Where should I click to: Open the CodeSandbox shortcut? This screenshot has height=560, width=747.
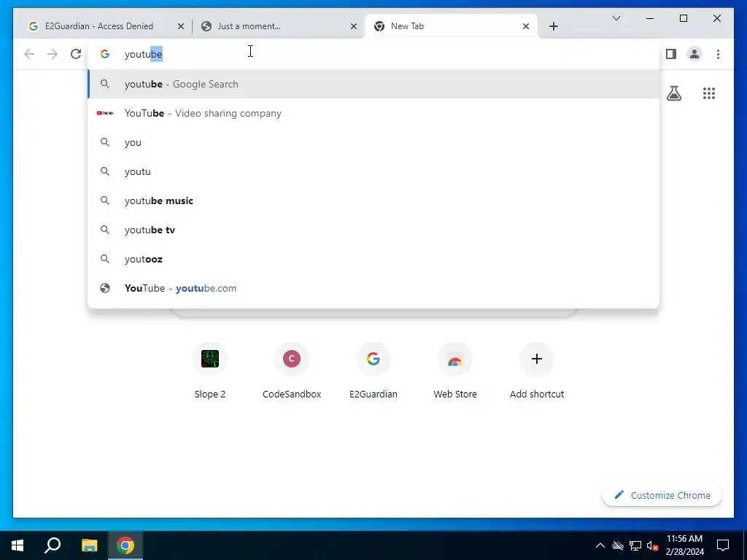292,370
